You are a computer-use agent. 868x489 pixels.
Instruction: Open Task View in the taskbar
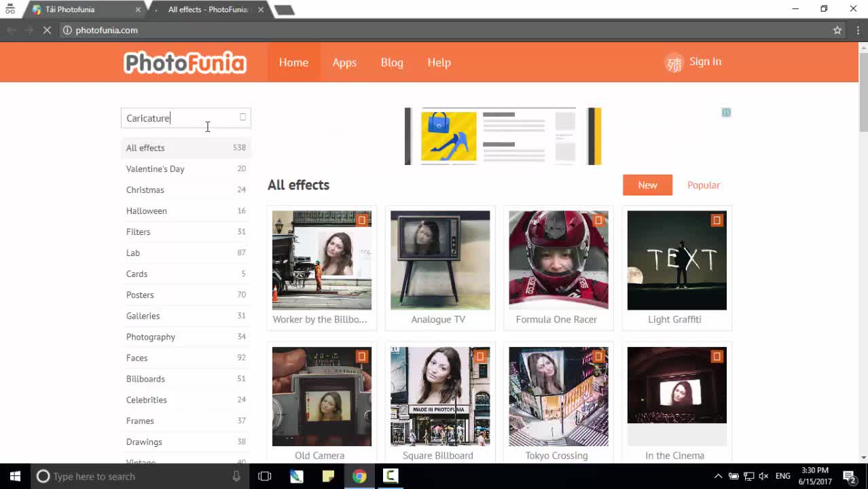click(265, 476)
